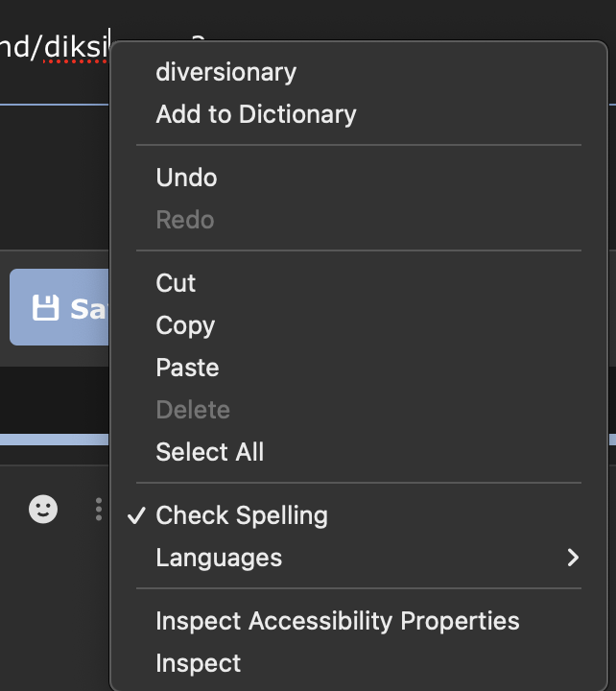Click the disabled Delete entry
616x691 pixels.
[192, 410]
